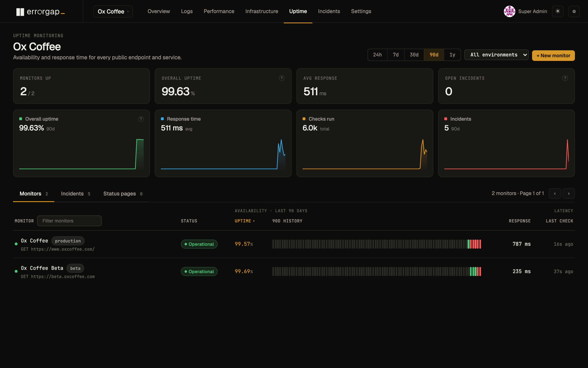
Task: Click the 235 ms response value
Action: 521,271
